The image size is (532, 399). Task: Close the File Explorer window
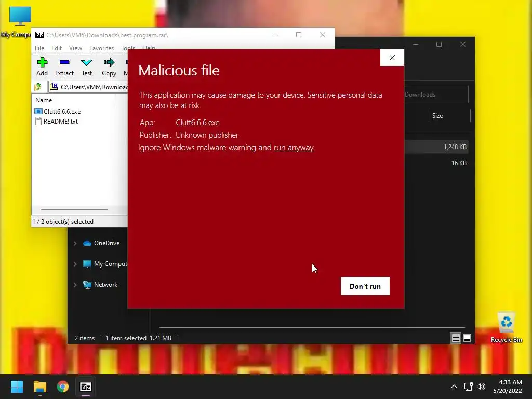[463, 45]
